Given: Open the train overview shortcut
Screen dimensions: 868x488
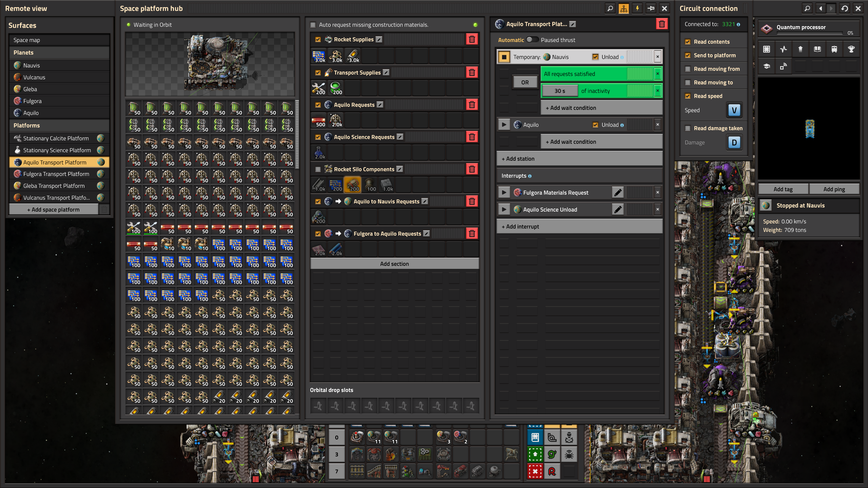Looking at the screenshot, I should click(834, 49).
